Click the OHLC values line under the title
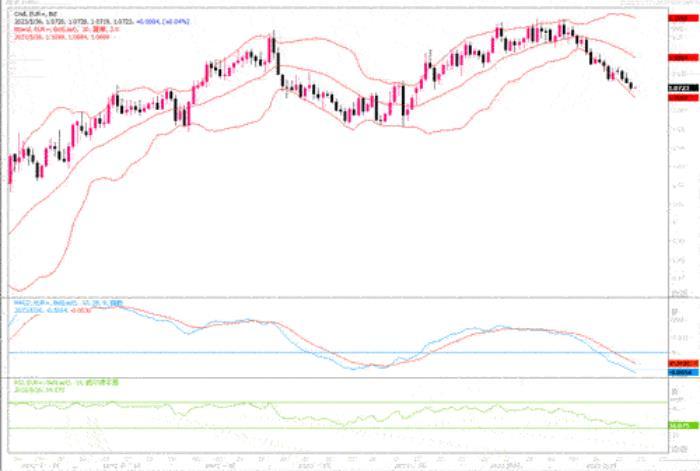 (x=80, y=18)
